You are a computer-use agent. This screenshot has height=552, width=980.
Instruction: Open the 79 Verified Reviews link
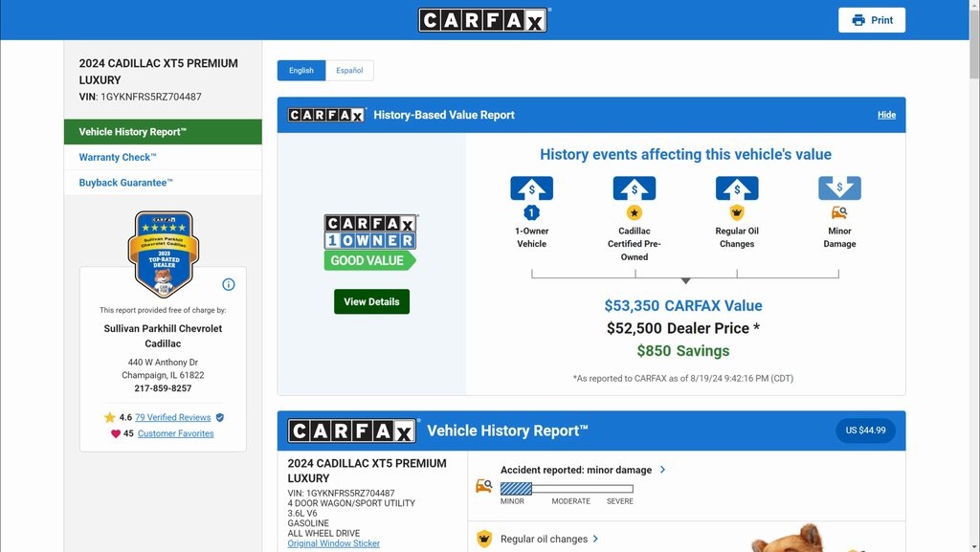tap(172, 417)
